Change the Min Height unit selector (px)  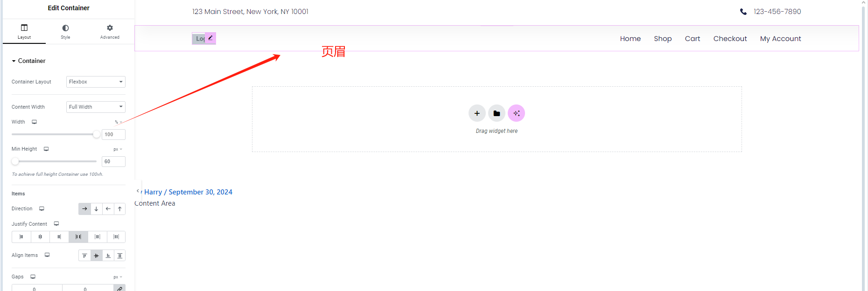(x=118, y=149)
